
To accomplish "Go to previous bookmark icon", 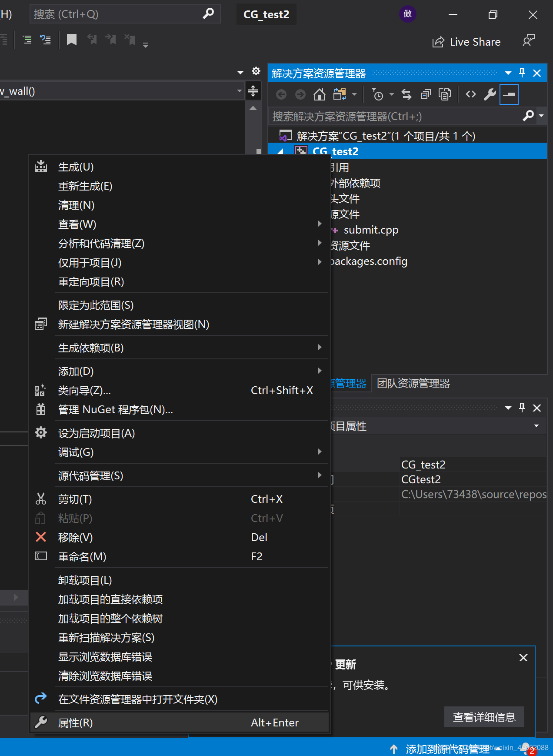I will tap(92, 40).
